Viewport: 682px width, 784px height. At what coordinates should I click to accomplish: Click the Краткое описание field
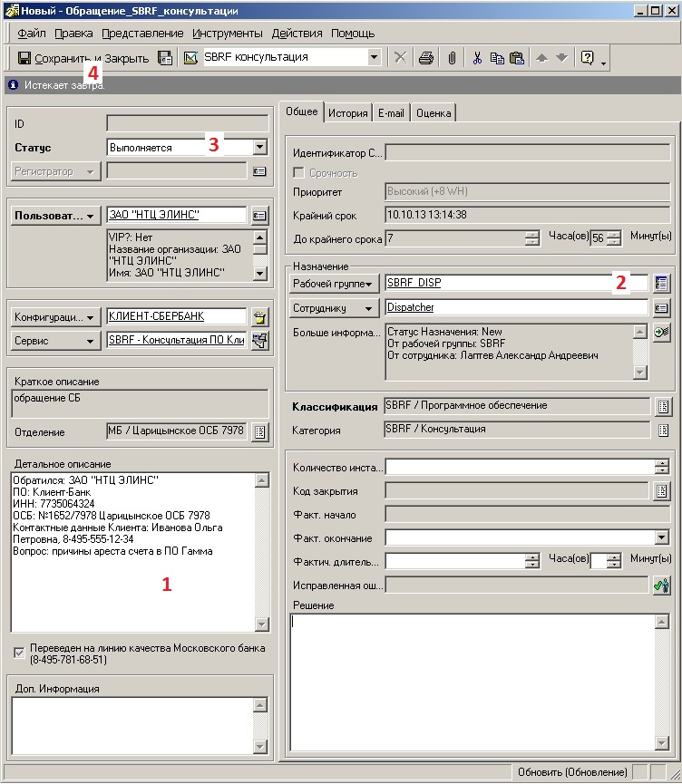click(140, 404)
